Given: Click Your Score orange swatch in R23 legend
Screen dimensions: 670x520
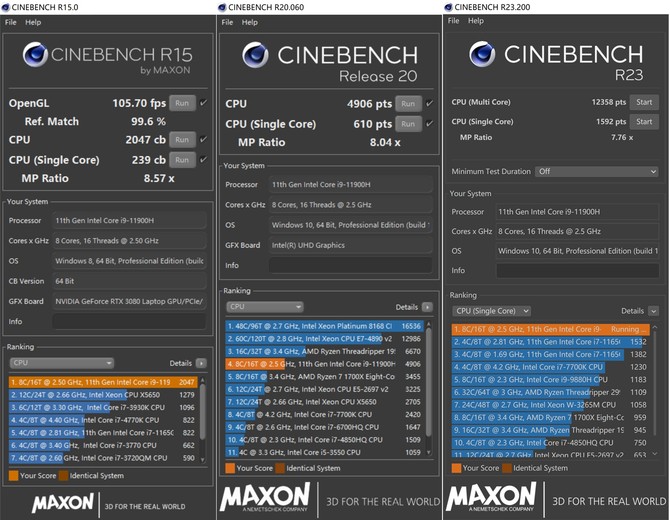Looking at the screenshot, I should 456,468.
